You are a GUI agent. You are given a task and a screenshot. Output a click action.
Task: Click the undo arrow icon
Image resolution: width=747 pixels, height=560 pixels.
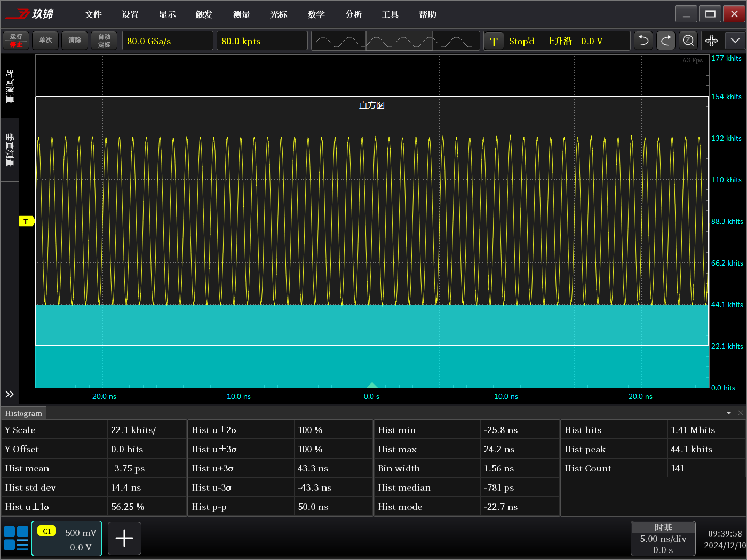643,41
